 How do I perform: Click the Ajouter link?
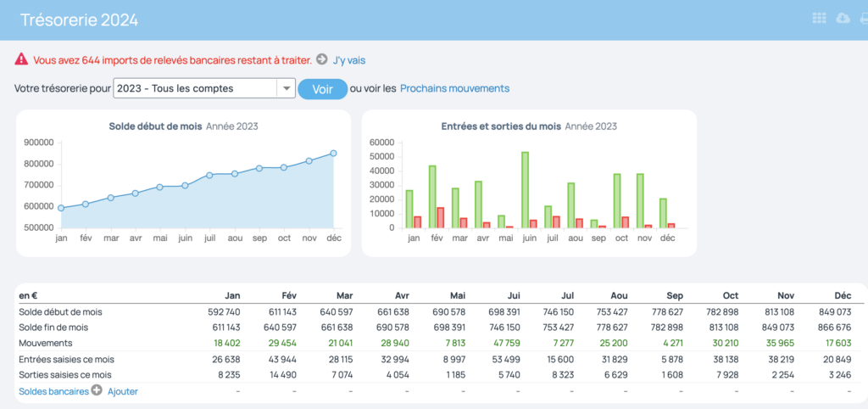pos(123,391)
